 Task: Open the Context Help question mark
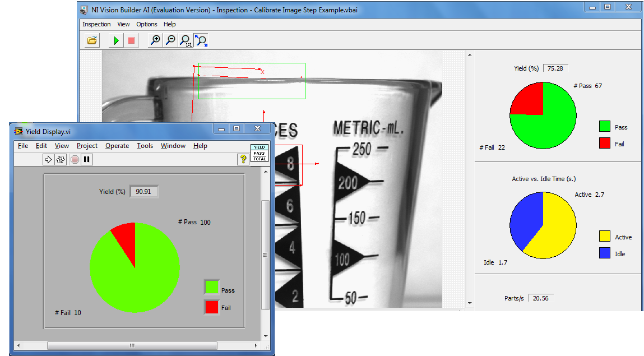(x=243, y=159)
